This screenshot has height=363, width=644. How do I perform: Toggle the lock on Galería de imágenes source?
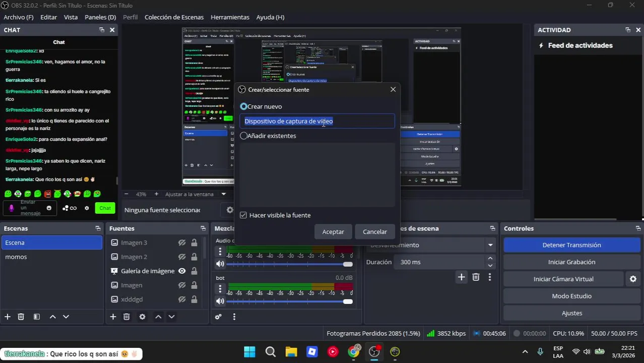point(194,271)
